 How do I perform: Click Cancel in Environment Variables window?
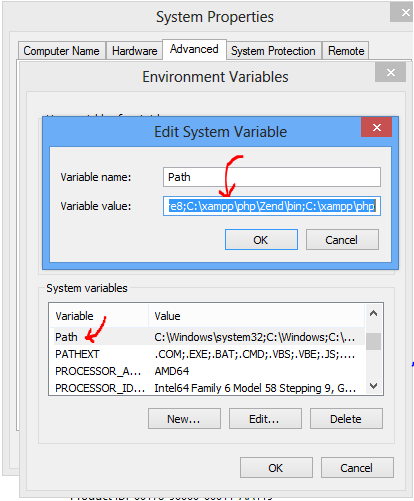tap(357, 468)
